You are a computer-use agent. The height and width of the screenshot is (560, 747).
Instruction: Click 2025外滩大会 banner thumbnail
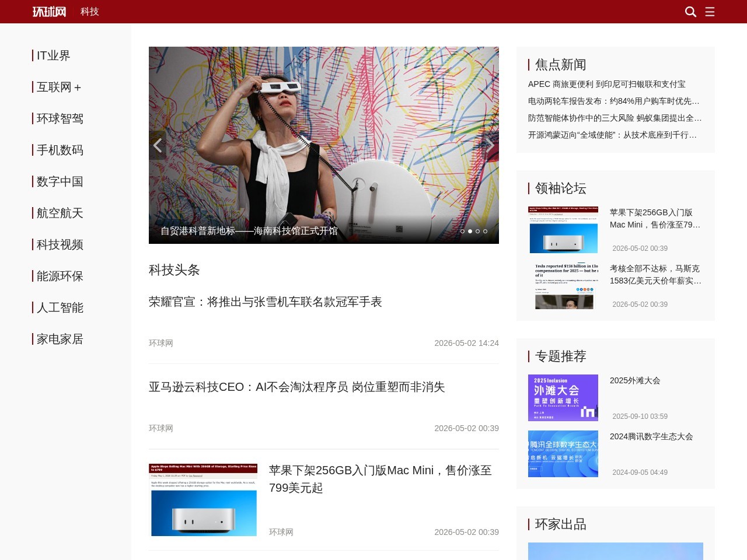tap(563, 398)
